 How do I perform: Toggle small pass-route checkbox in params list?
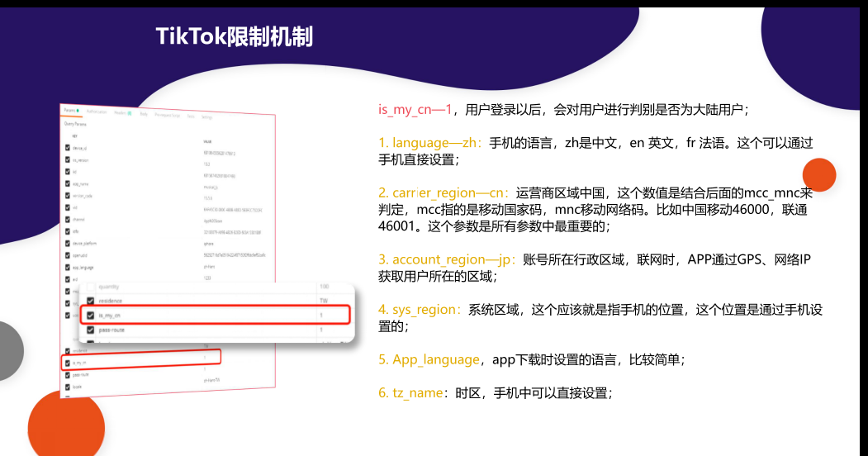68,375
